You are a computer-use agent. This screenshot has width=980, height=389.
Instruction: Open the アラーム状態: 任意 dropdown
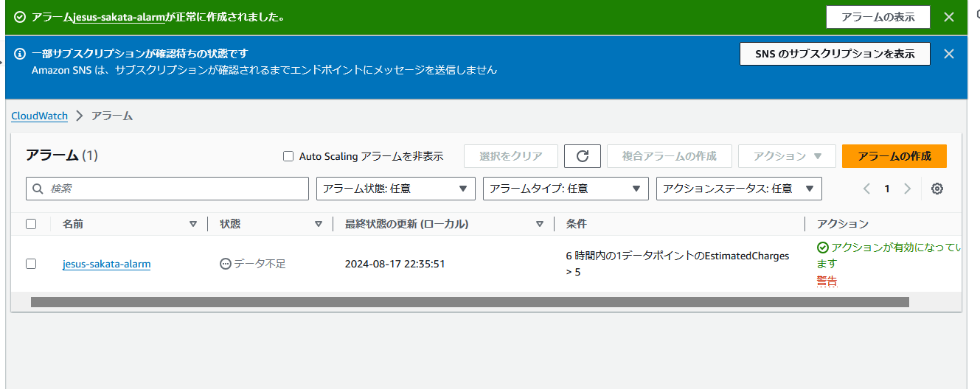396,189
